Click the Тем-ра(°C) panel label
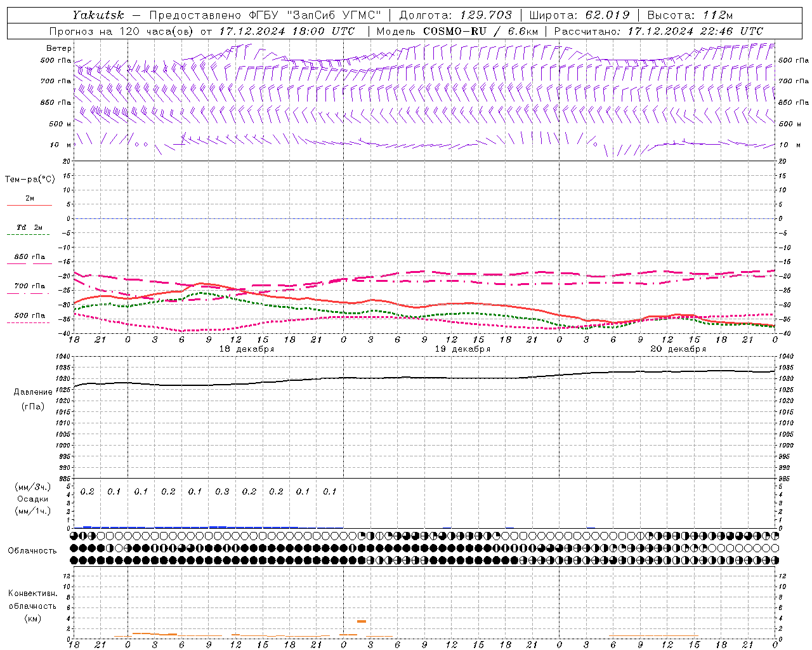 [x=30, y=180]
